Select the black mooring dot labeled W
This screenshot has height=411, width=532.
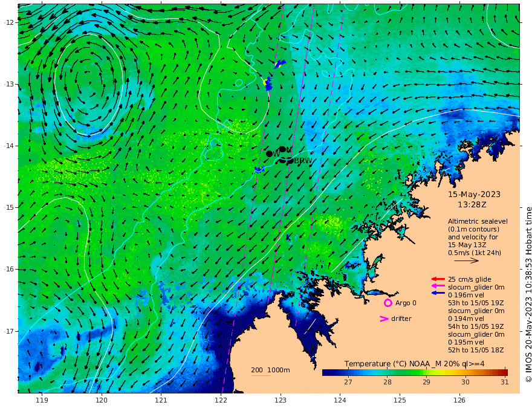click(270, 154)
